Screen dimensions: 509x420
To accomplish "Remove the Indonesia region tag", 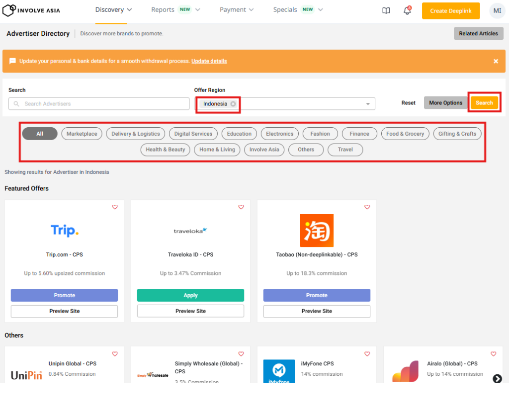I will click(x=233, y=104).
